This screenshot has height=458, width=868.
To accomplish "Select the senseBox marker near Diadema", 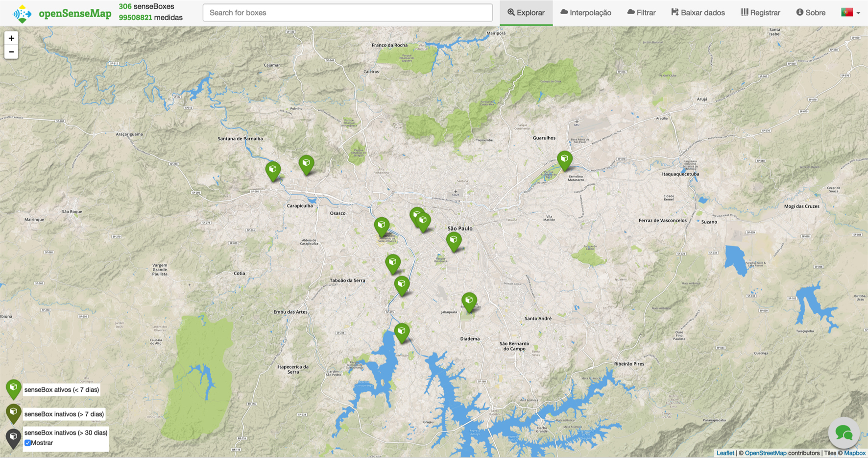I will pyautogui.click(x=402, y=332).
